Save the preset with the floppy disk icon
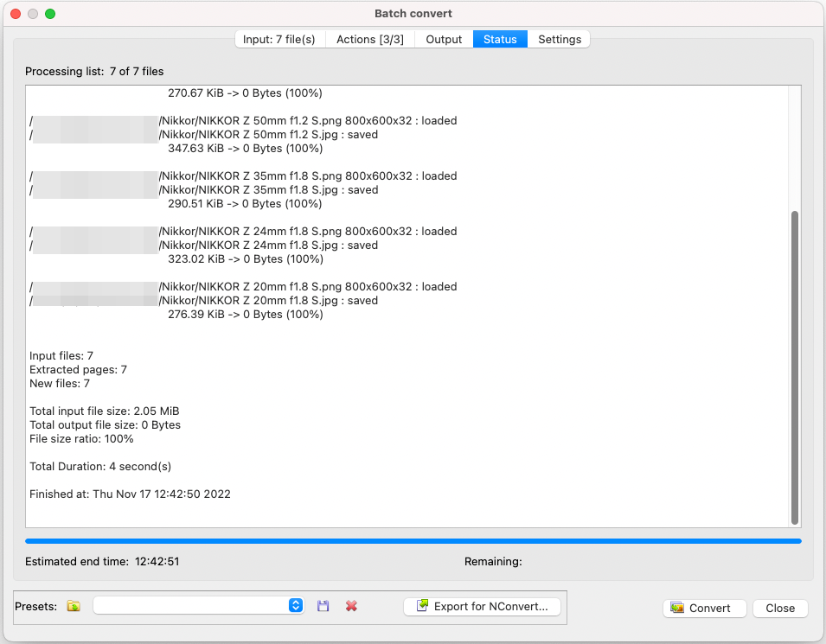 click(323, 606)
